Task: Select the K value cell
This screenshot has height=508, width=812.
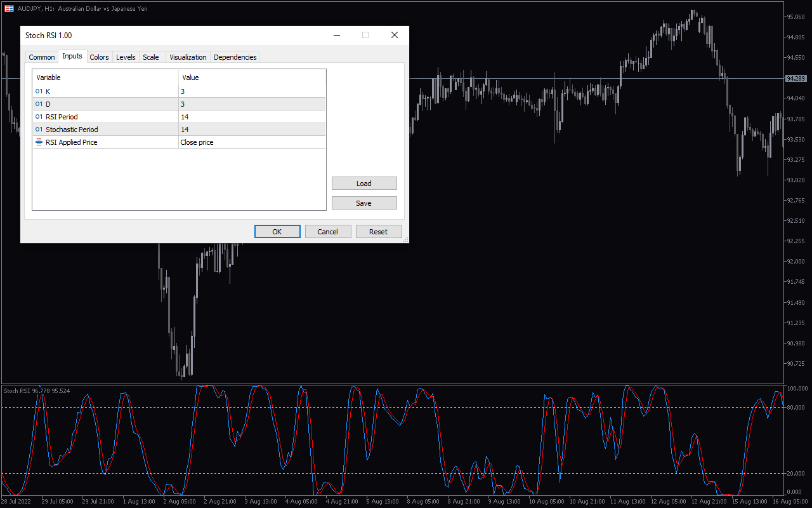Action: click(252, 91)
